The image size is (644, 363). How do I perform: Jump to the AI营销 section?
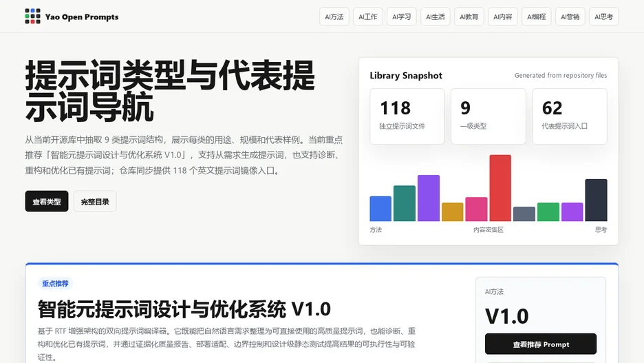point(570,17)
